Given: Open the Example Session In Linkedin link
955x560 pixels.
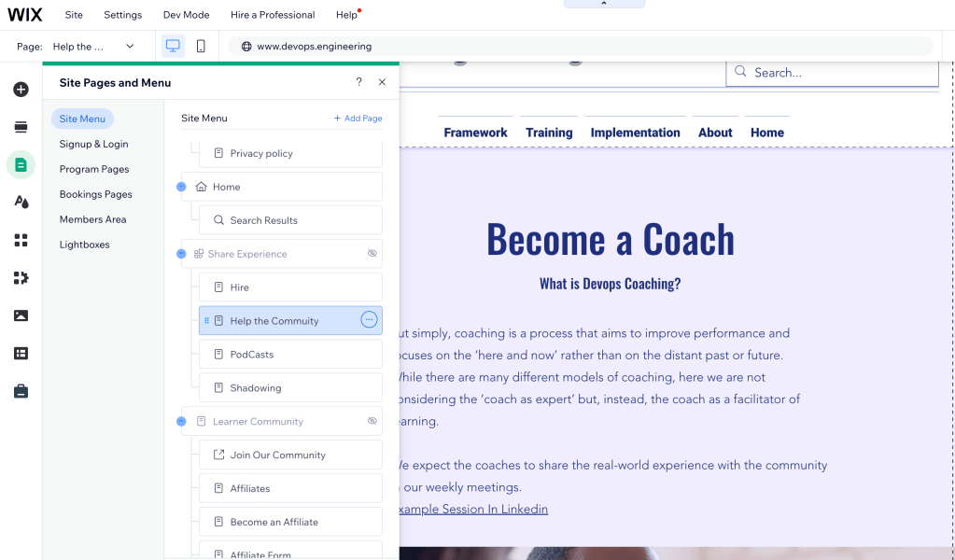Looking at the screenshot, I should tap(473, 509).
